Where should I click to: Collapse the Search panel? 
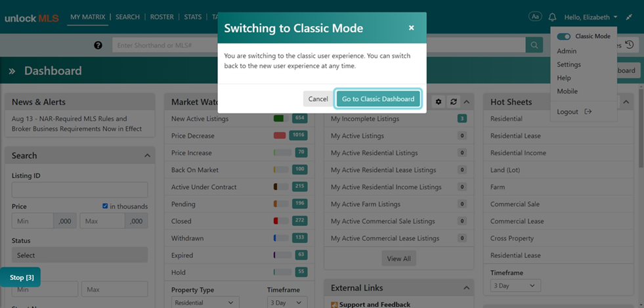coord(147,156)
